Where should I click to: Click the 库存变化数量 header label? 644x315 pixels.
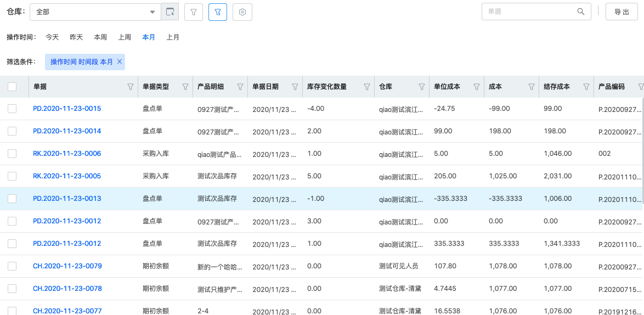pos(327,87)
